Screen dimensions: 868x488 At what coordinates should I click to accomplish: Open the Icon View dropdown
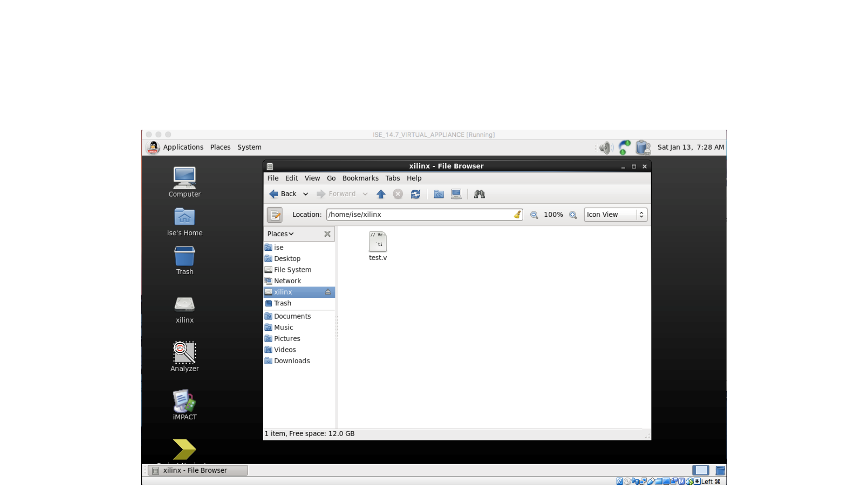(615, 215)
